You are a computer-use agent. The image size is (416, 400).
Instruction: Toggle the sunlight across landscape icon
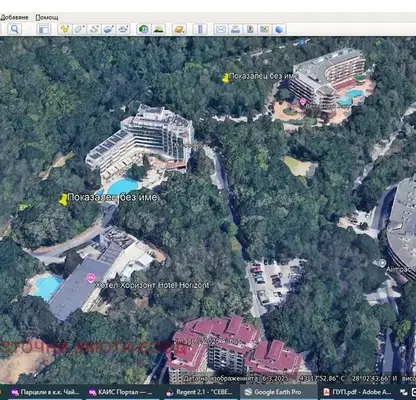(x=159, y=29)
